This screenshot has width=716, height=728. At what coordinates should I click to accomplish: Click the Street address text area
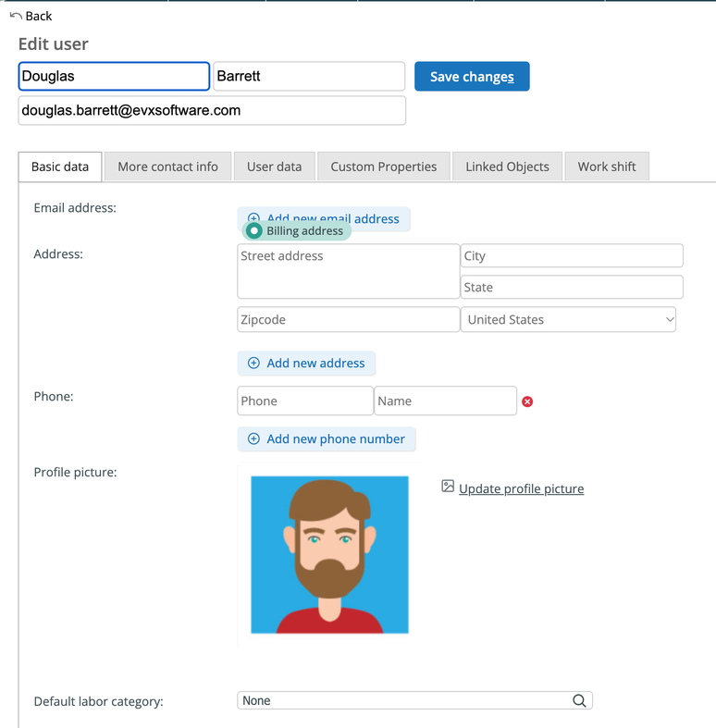click(x=348, y=271)
